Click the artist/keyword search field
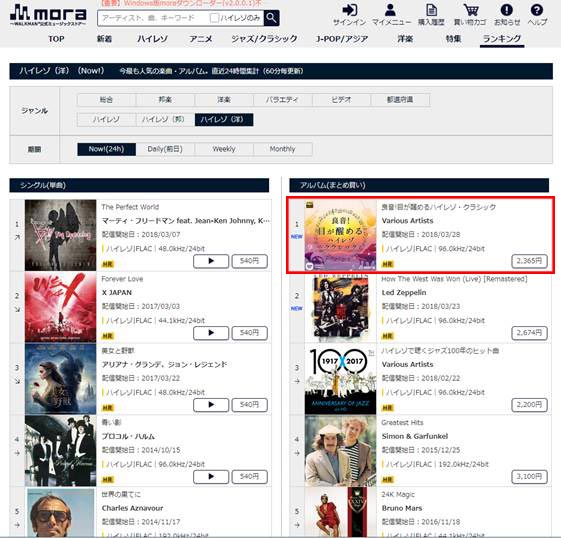Screen dimensions: 561x538 (154, 18)
